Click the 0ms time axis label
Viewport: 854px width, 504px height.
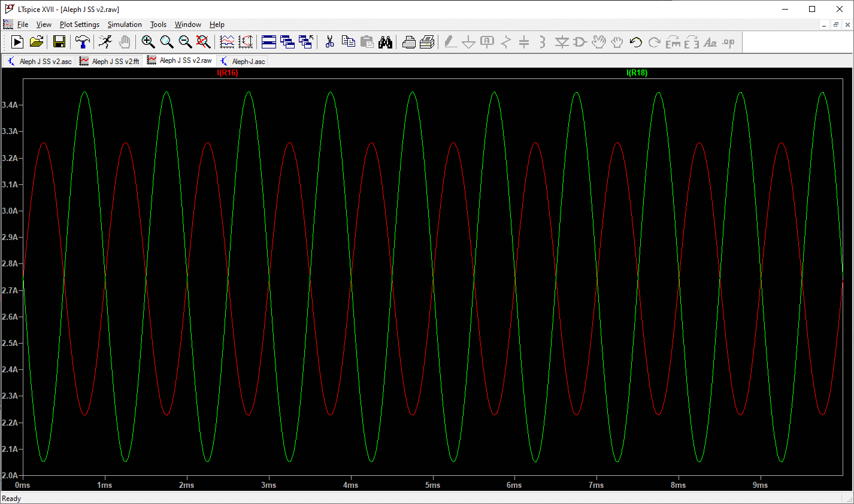(x=22, y=485)
